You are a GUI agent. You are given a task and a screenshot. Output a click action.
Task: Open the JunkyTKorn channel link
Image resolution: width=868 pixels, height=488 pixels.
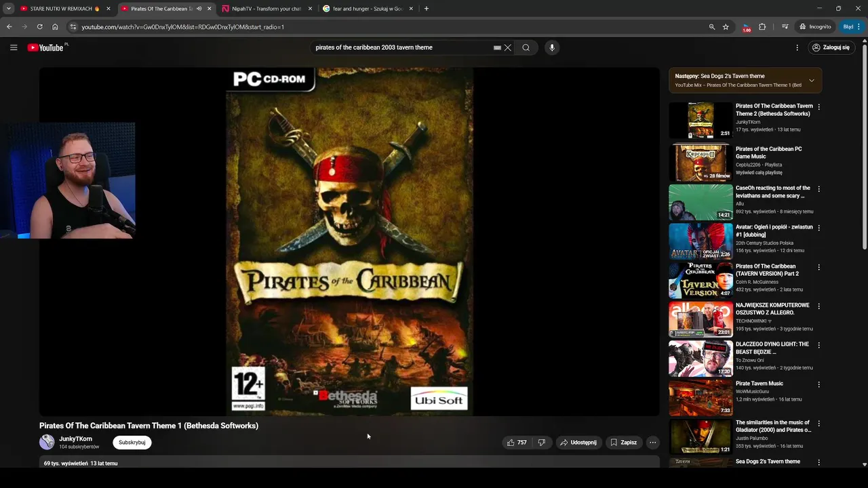tap(75, 439)
